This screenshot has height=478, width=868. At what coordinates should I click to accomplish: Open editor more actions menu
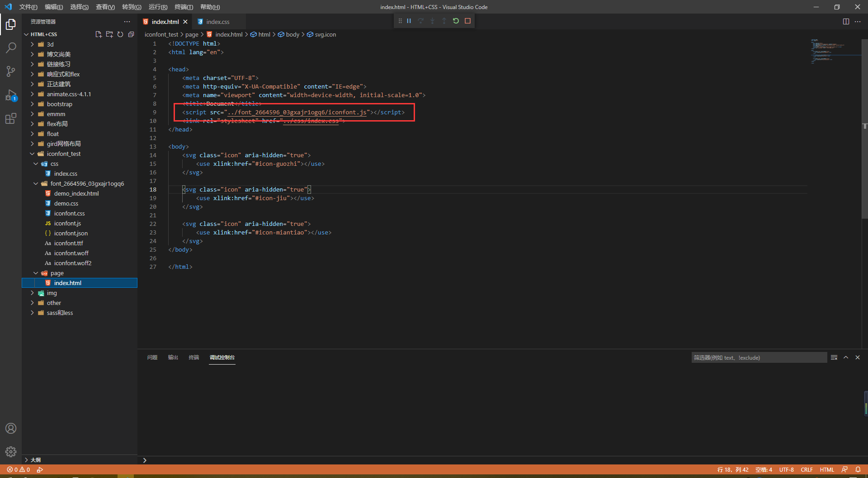click(x=858, y=22)
